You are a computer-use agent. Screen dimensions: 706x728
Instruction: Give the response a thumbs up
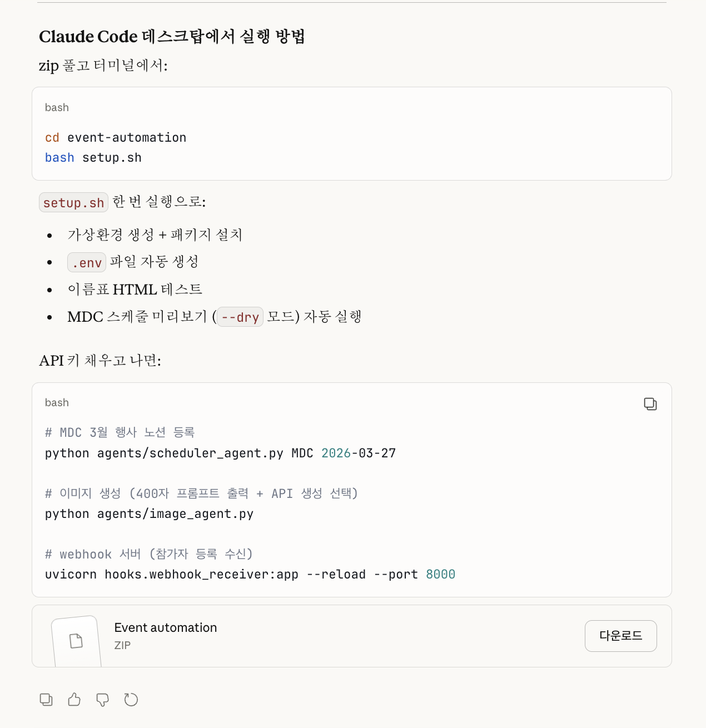[x=74, y=700]
